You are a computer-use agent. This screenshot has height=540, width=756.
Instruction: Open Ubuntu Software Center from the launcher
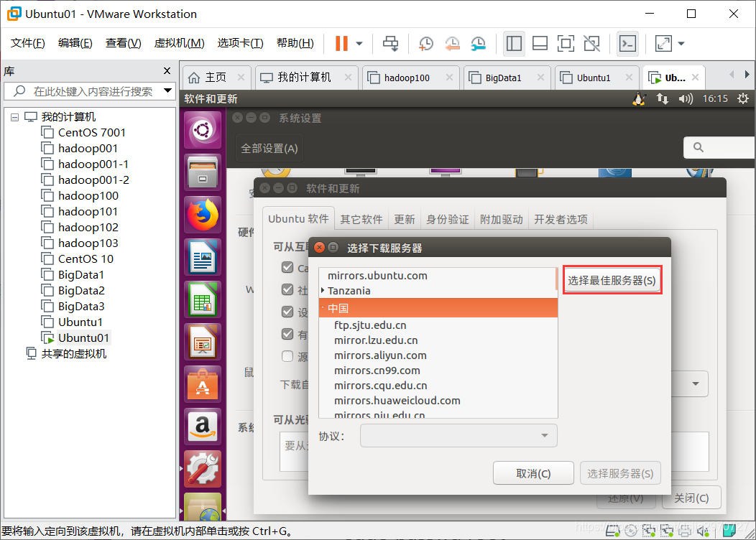pyautogui.click(x=203, y=384)
